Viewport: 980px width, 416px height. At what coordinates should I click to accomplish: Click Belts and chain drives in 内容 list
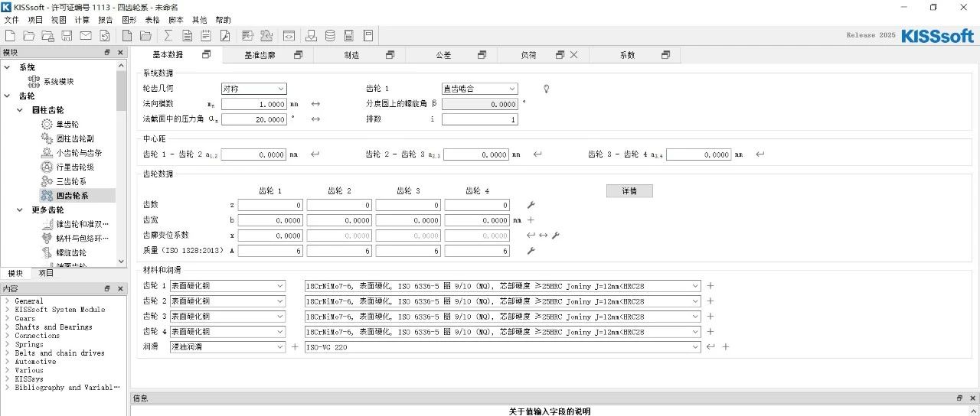[x=60, y=353]
